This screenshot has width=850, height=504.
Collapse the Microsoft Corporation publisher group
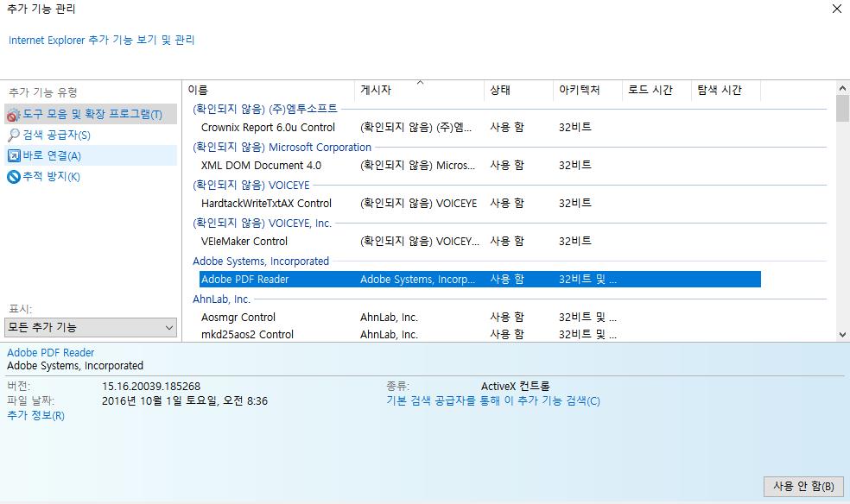[282, 148]
